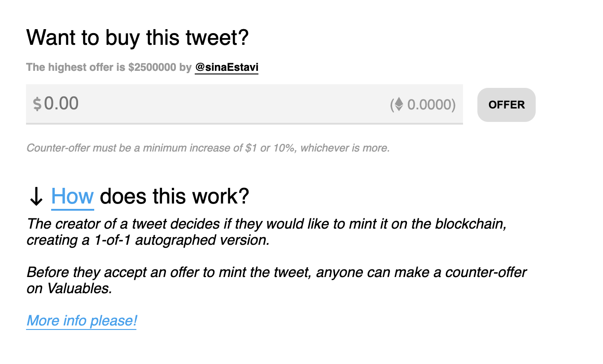This screenshot has height=364, width=603.
Task: Click the counter-offer minimum increase note
Action: point(208,148)
